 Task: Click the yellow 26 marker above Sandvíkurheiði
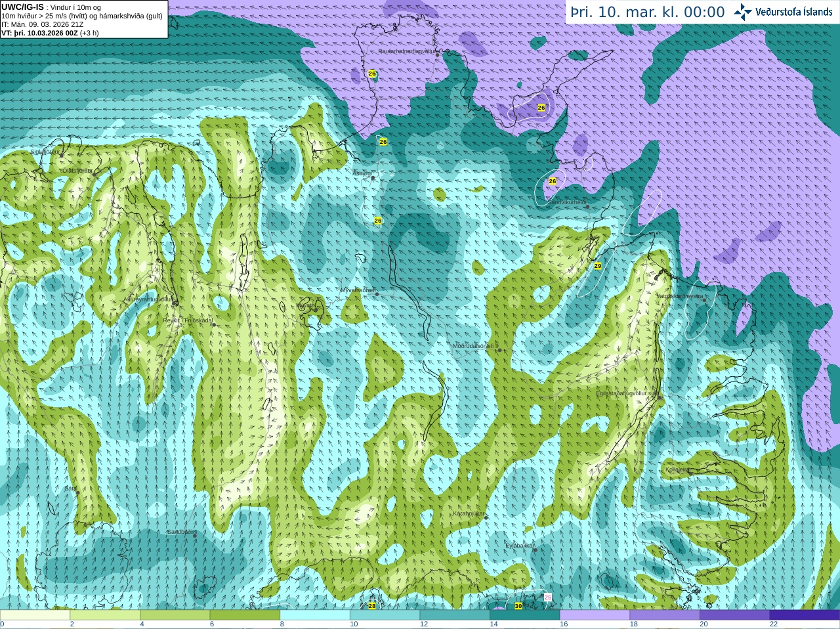click(553, 181)
